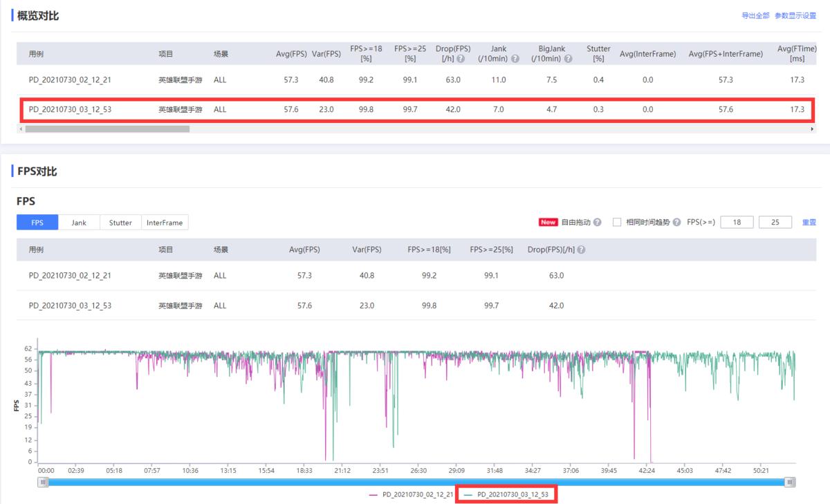
Task: Click help icon next to BigJank (/10min) header
Action: [568, 59]
